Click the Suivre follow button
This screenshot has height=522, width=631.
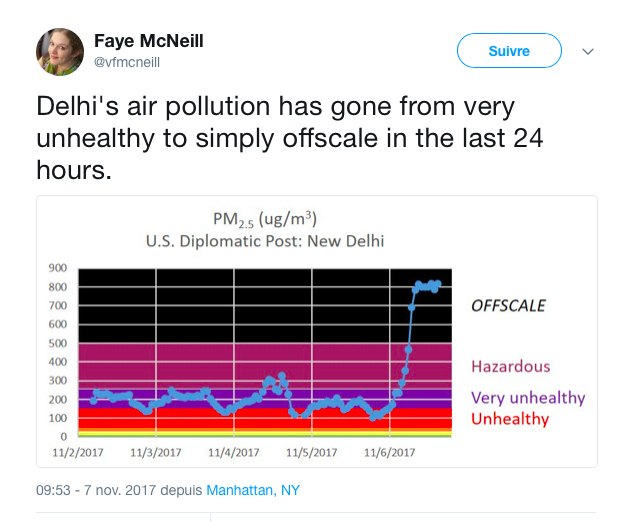point(509,51)
